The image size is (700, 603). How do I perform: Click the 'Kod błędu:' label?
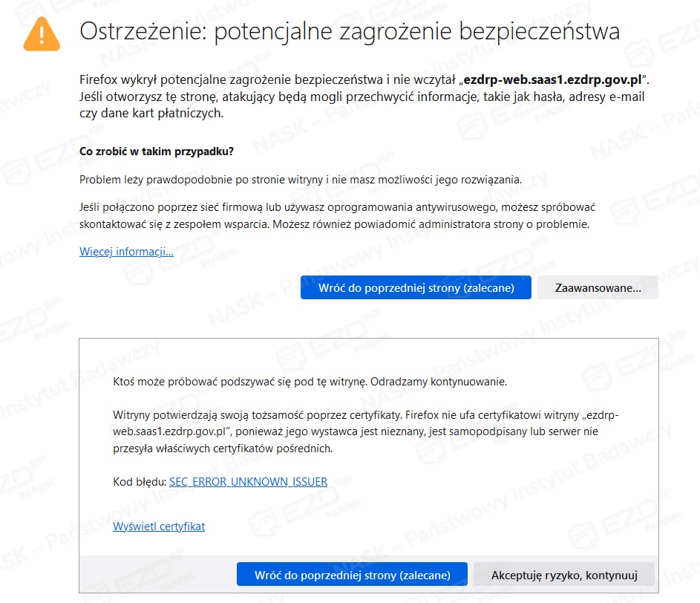click(140, 482)
